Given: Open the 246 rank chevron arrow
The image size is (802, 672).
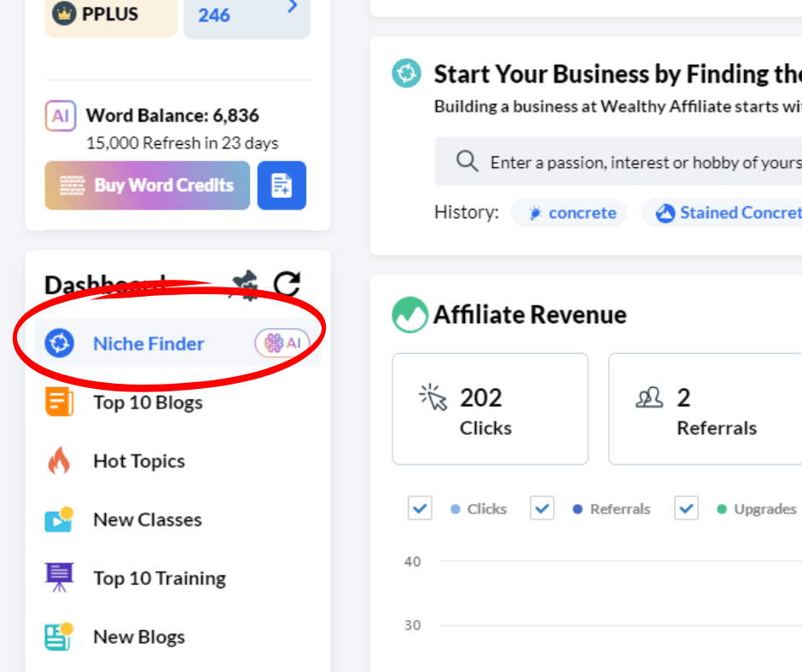Looking at the screenshot, I should pyautogui.click(x=292, y=6).
